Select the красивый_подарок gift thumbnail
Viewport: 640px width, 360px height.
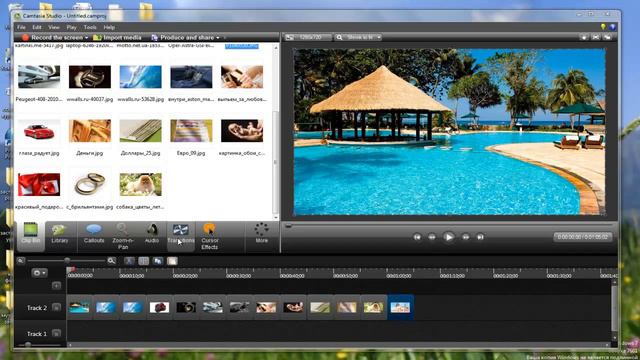[39, 184]
